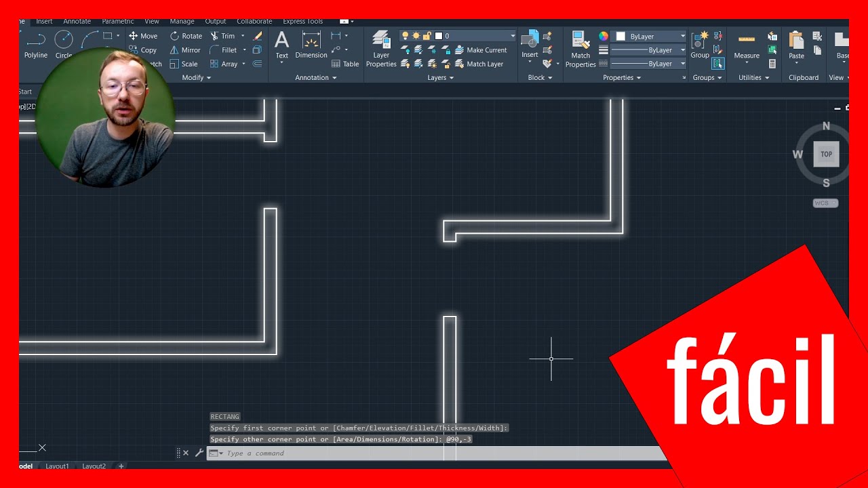868x488 pixels.
Task: Expand the Block panel
Action: (x=540, y=78)
